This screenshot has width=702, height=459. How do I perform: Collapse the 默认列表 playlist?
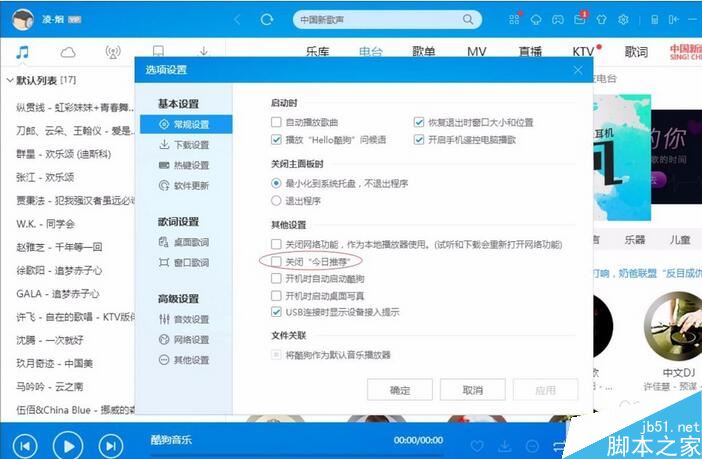(10, 80)
